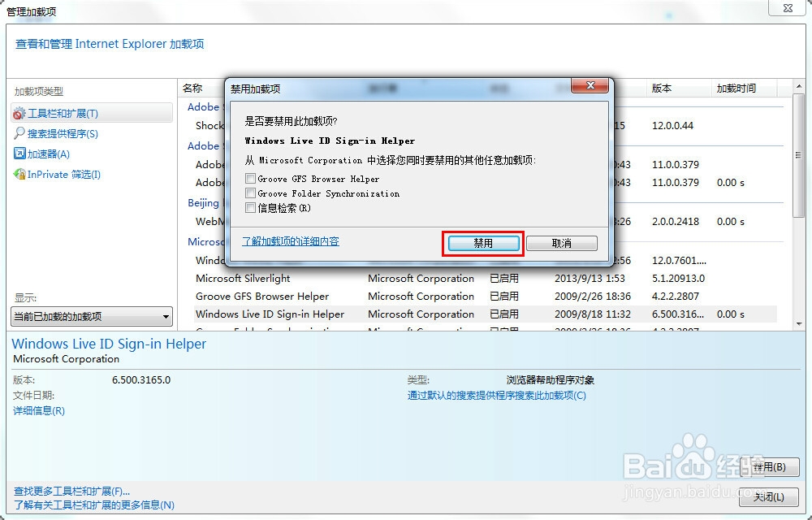Check the 信息检索(R) checkbox
Screen dimensions: 812x520
point(250,208)
